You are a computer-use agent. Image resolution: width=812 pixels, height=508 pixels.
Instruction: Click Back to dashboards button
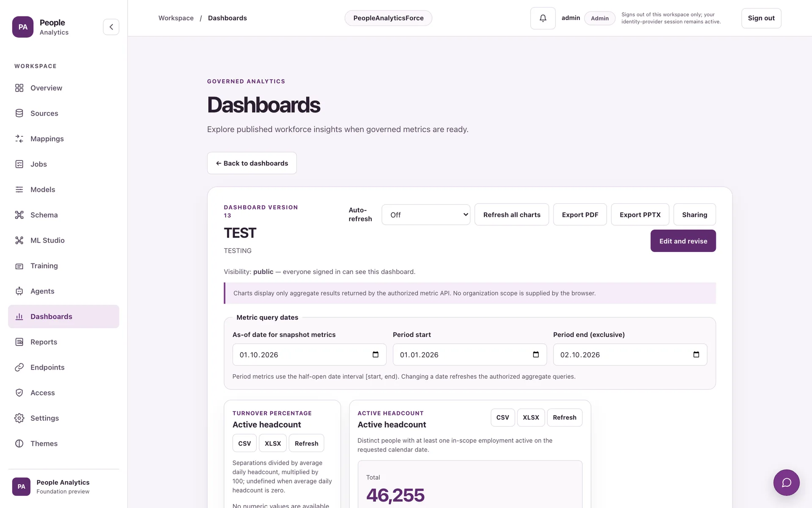pyautogui.click(x=252, y=163)
